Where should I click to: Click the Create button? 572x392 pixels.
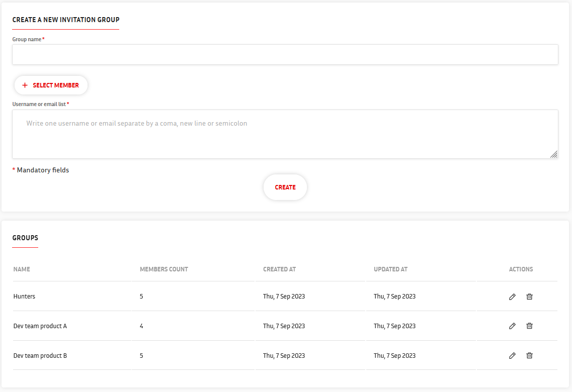click(x=285, y=187)
